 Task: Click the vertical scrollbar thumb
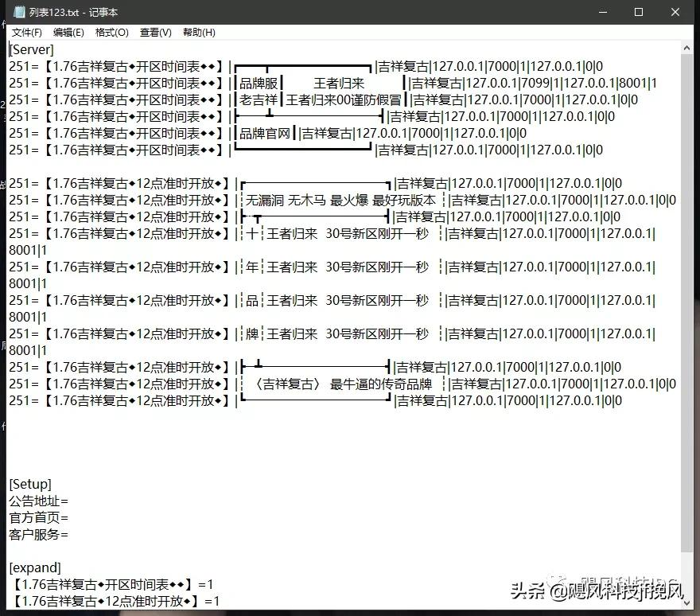coord(686,303)
